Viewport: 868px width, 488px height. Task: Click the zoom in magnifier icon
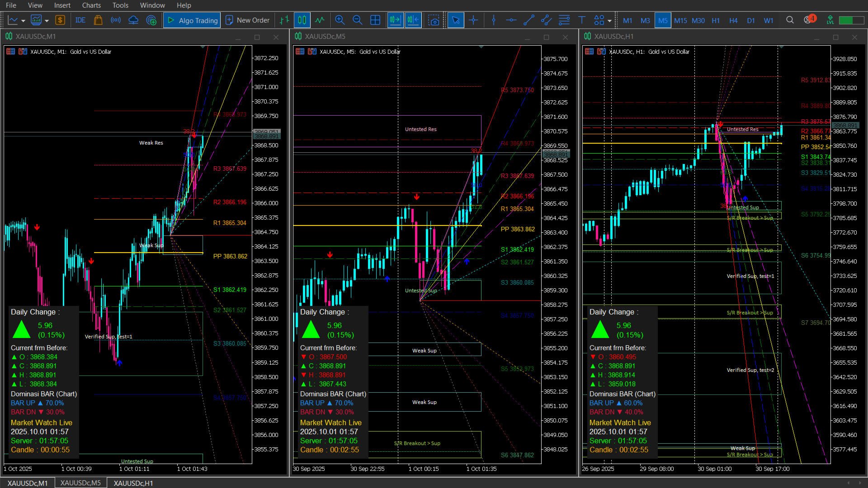pos(340,20)
